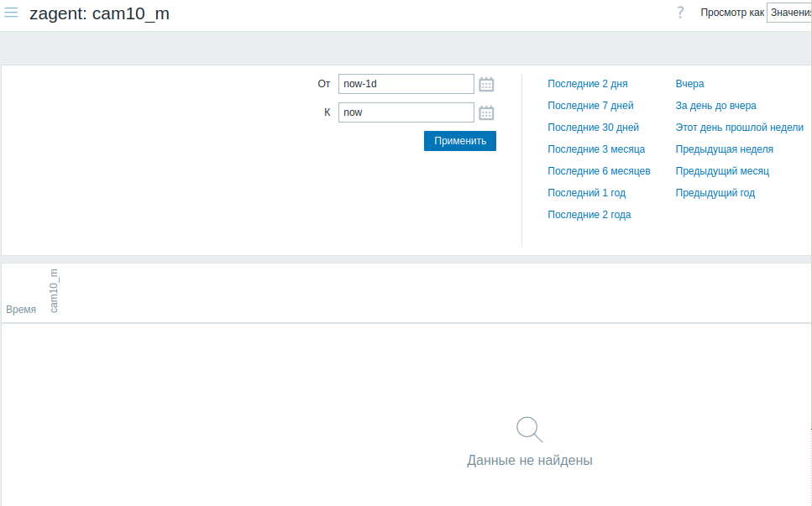Select the Последние 6 месяцев time range
The width and height of the screenshot is (812, 506).
(x=599, y=170)
